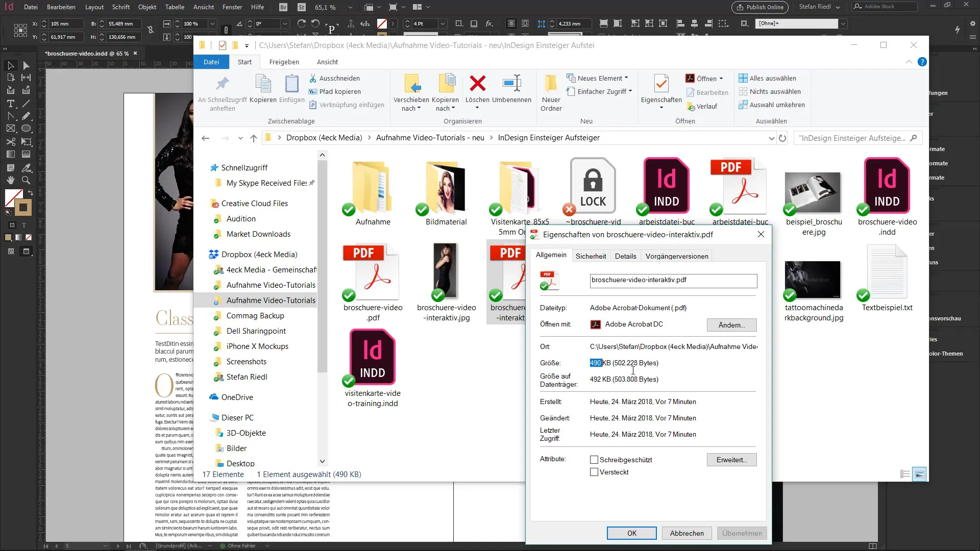Open the Fenster menu in InDesign
This screenshot has width=980, height=551.
(232, 7)
